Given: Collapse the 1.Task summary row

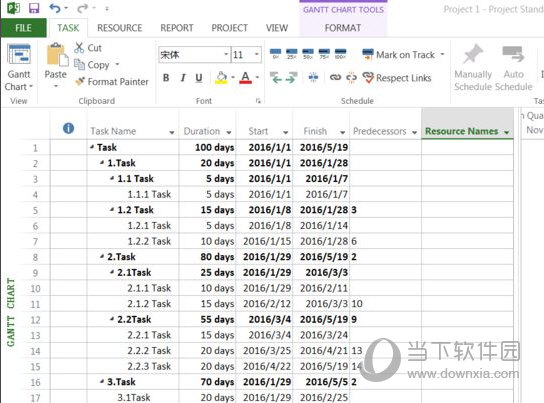Looking at the screenshot, I should coord(102,162).
